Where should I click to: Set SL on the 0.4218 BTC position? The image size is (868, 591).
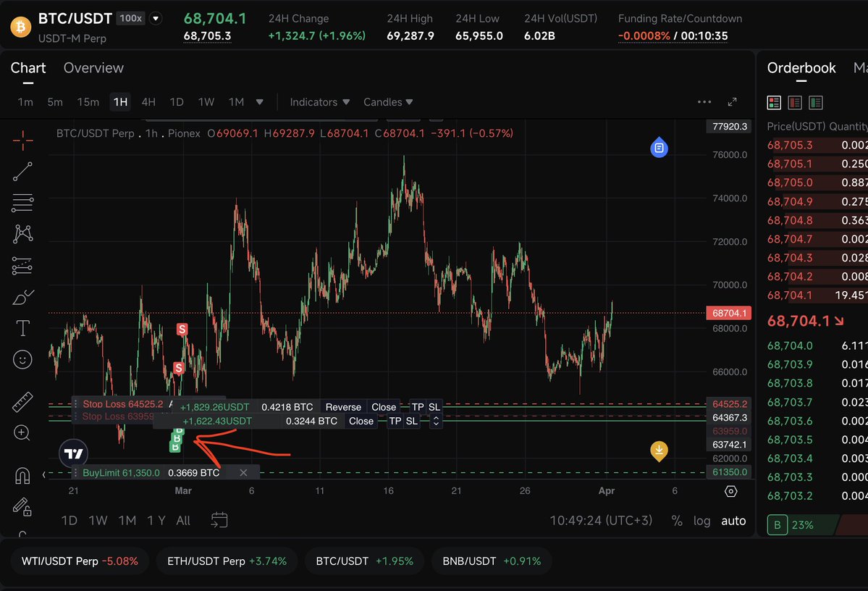(434, 407)
